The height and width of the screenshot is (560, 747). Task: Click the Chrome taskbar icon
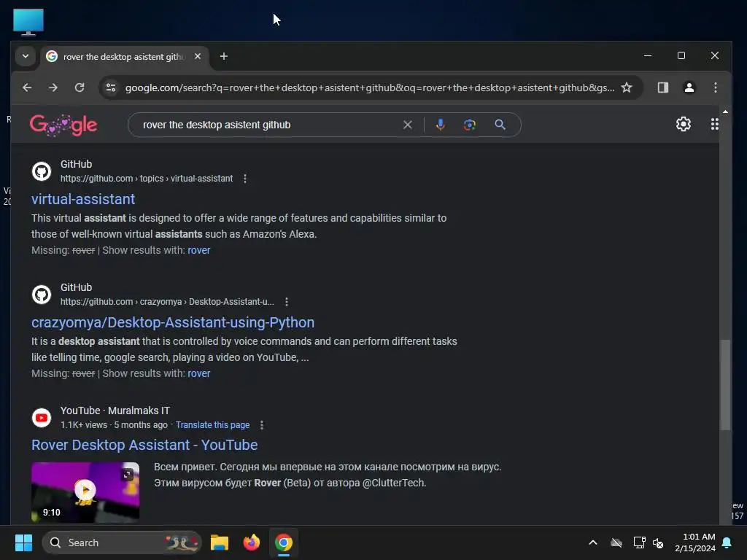tap(284, 542)
